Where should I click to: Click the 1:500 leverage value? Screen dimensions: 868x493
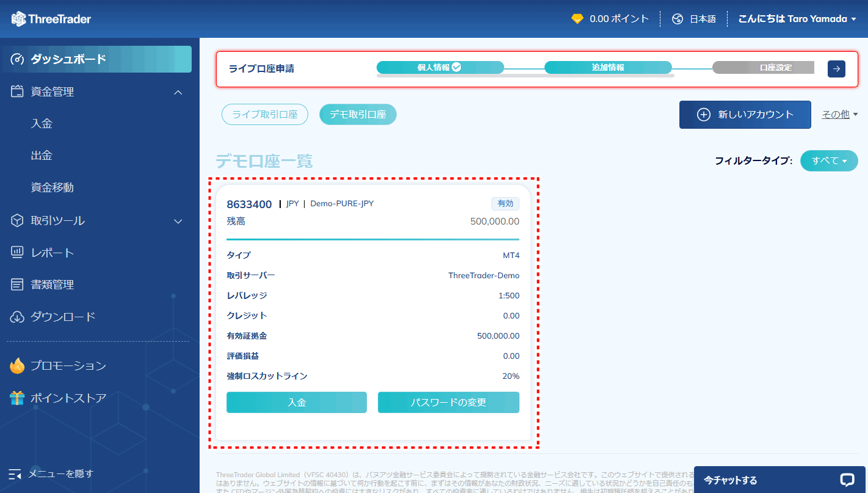[509, 296]
